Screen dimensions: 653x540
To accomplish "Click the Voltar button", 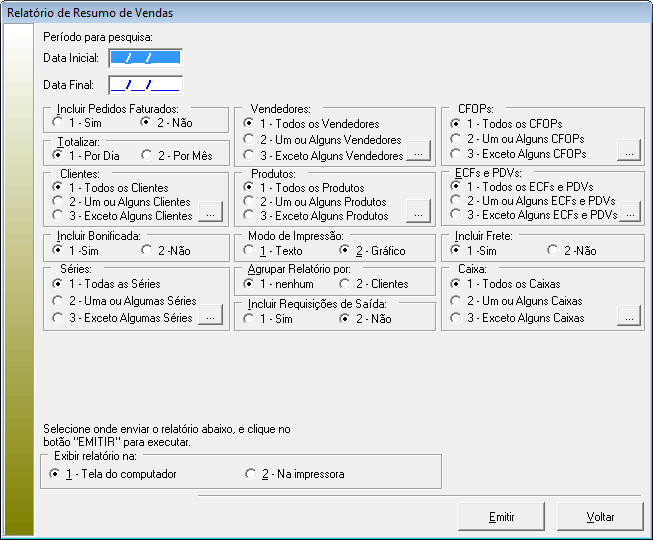I will click(x=600, y=517).
